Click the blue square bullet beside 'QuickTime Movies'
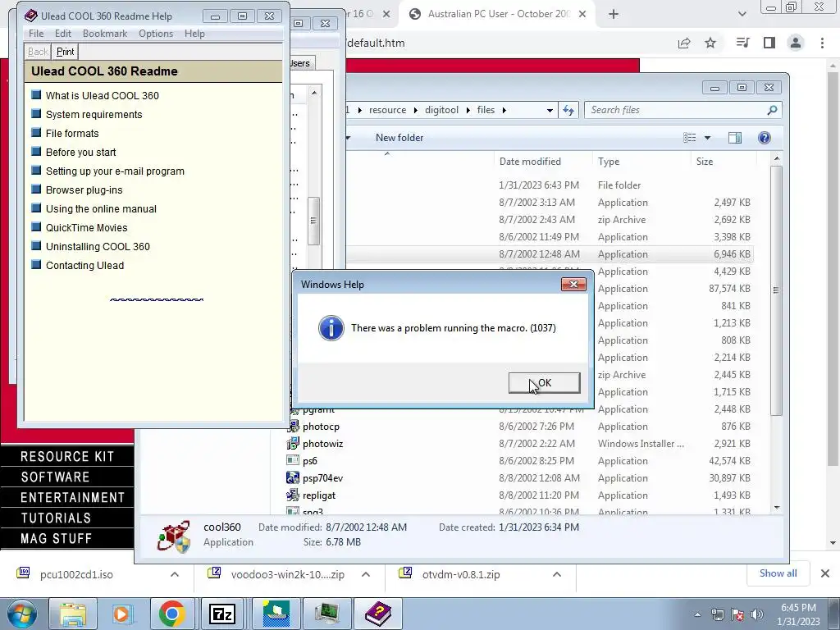 [36, 226]
